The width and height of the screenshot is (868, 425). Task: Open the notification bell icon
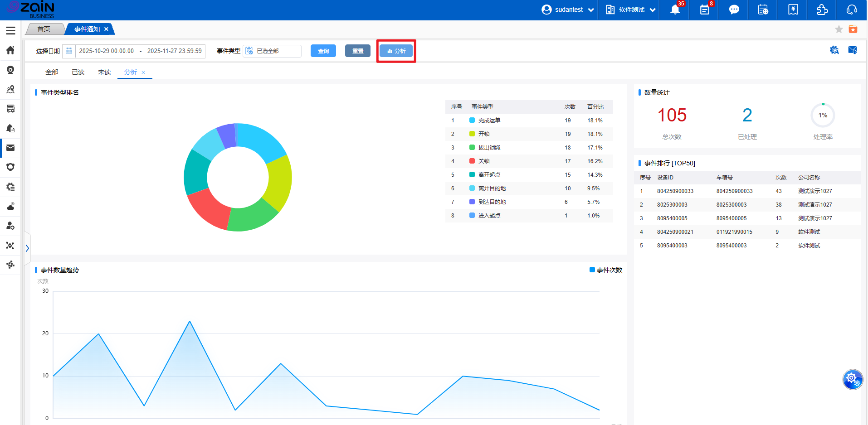675,10
